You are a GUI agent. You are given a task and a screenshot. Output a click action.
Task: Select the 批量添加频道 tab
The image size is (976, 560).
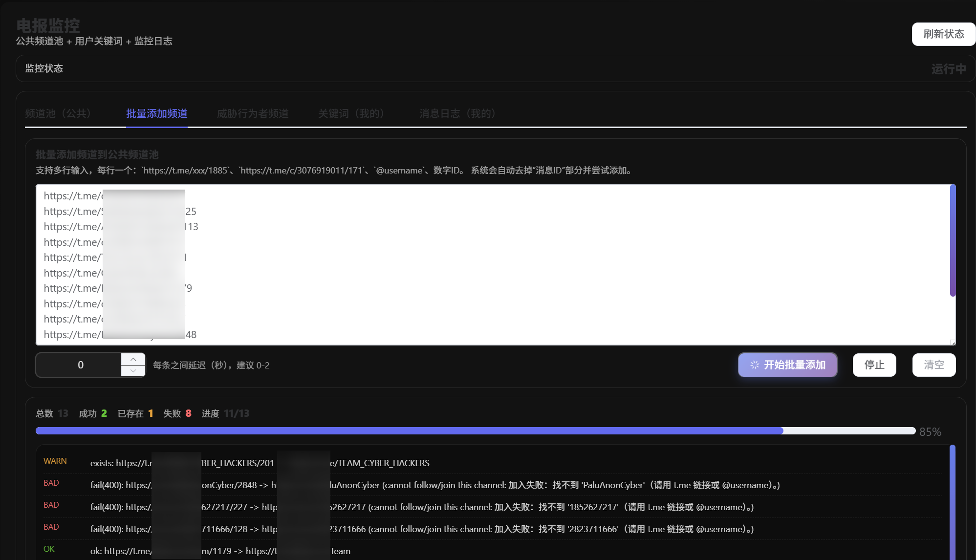pos(156,113)
